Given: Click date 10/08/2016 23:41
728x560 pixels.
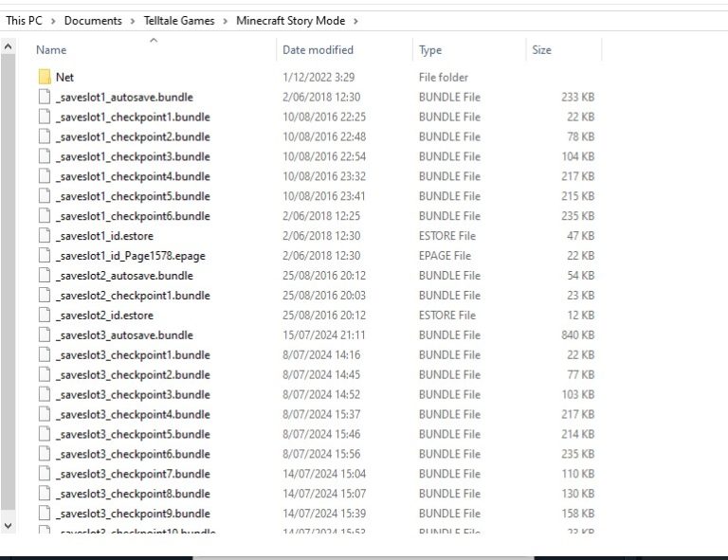Looking at the screenshot, I should coord(324,196).
